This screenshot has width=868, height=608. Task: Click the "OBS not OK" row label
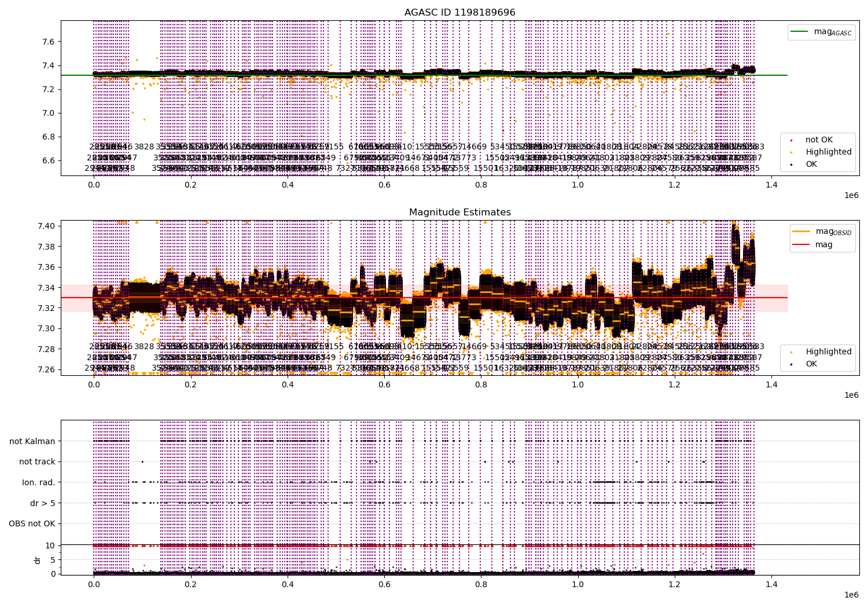[32, 523]
